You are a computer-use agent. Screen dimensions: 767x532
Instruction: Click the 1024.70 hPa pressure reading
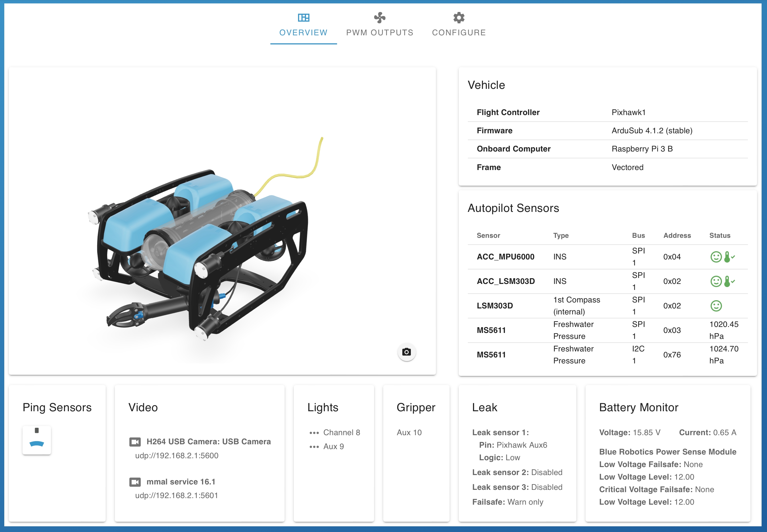tap(724, 355)
